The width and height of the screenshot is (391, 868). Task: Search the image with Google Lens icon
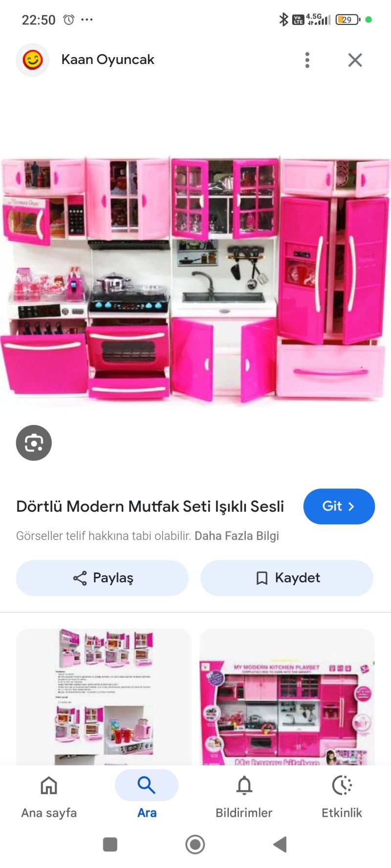34,443
